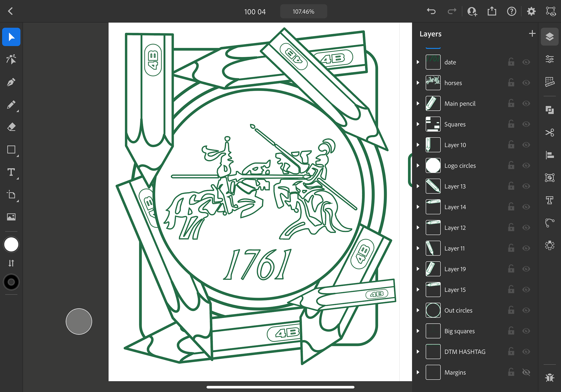Rename document title 100 04
Viewport: 561px width, 392px height.
tap(255, 12)
